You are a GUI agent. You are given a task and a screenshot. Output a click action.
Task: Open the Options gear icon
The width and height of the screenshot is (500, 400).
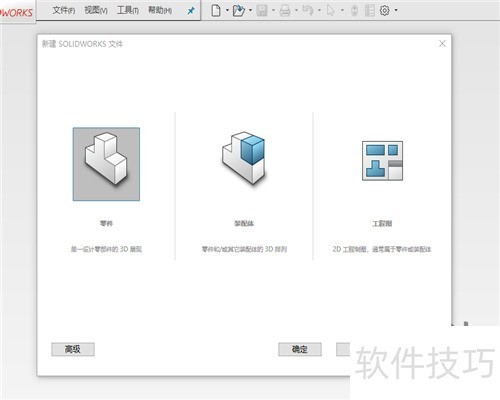385,10
